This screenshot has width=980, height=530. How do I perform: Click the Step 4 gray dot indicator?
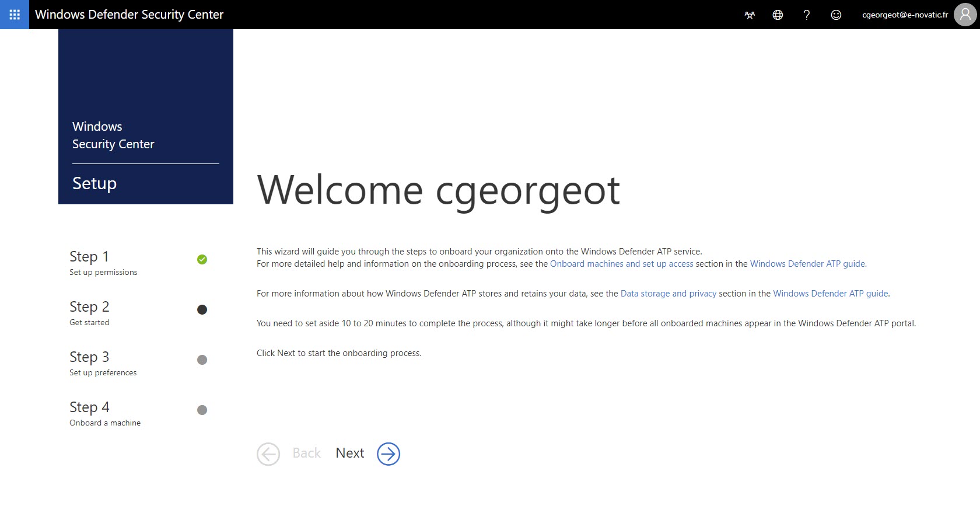point(202,410)
